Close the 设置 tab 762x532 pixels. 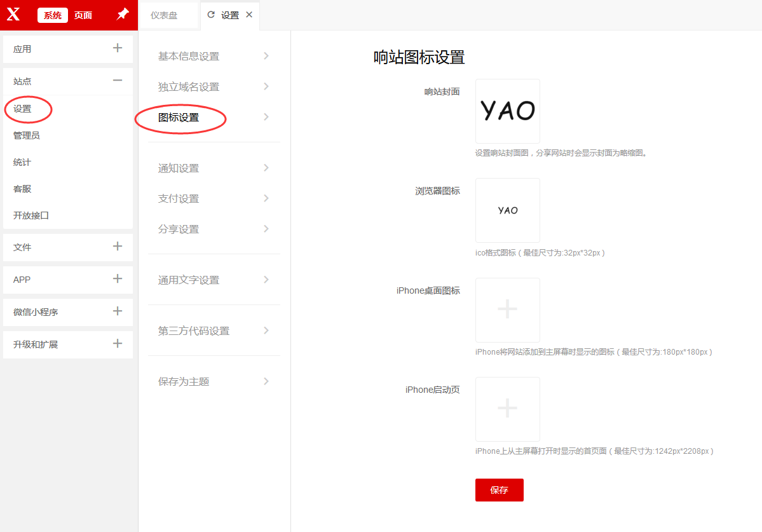[249, 15]
